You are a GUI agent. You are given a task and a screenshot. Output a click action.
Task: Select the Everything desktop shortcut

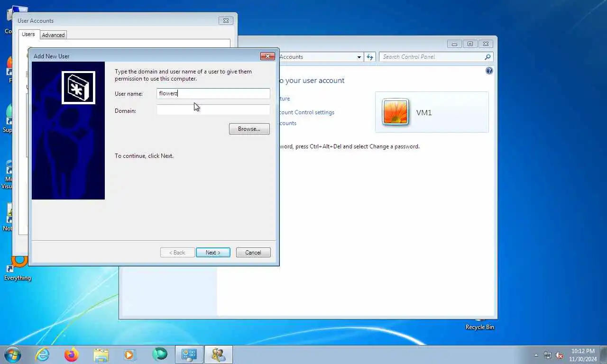tap(18, 269)
